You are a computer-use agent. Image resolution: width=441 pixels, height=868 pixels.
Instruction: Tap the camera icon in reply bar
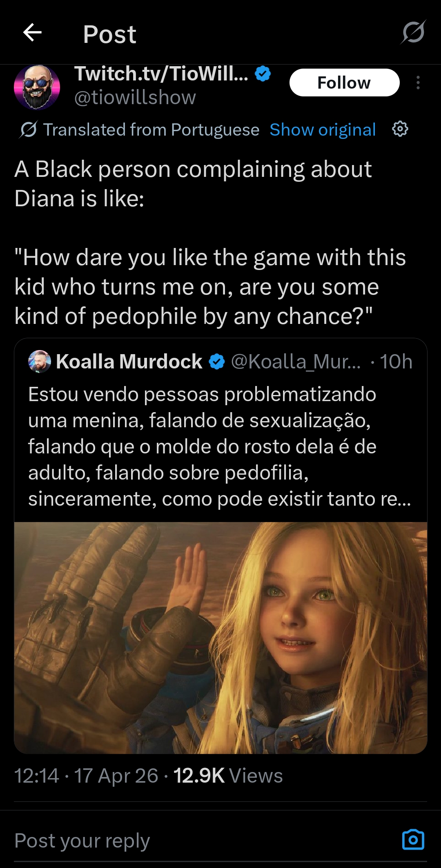[x=413, y=840]
